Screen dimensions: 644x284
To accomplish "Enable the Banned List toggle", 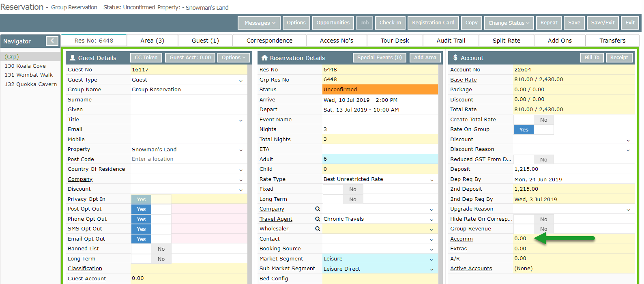I will [151, 249].
